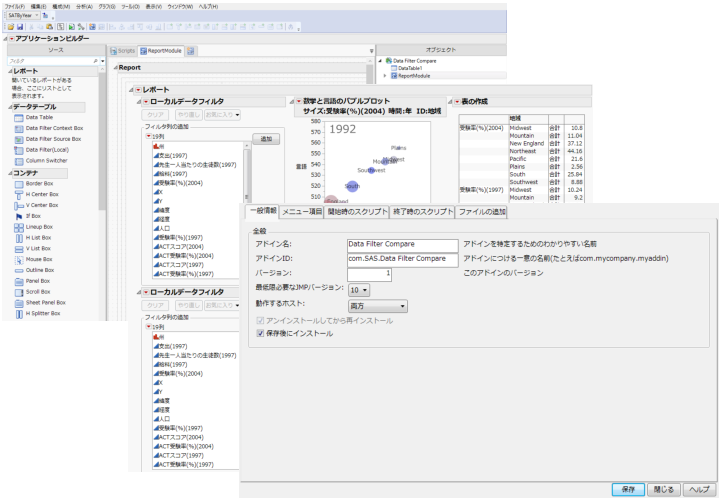This screenshot has width=722, height=500.
Task: Open 動作するホスト dropdown showing 両方
Action: [x=378, y=306]
